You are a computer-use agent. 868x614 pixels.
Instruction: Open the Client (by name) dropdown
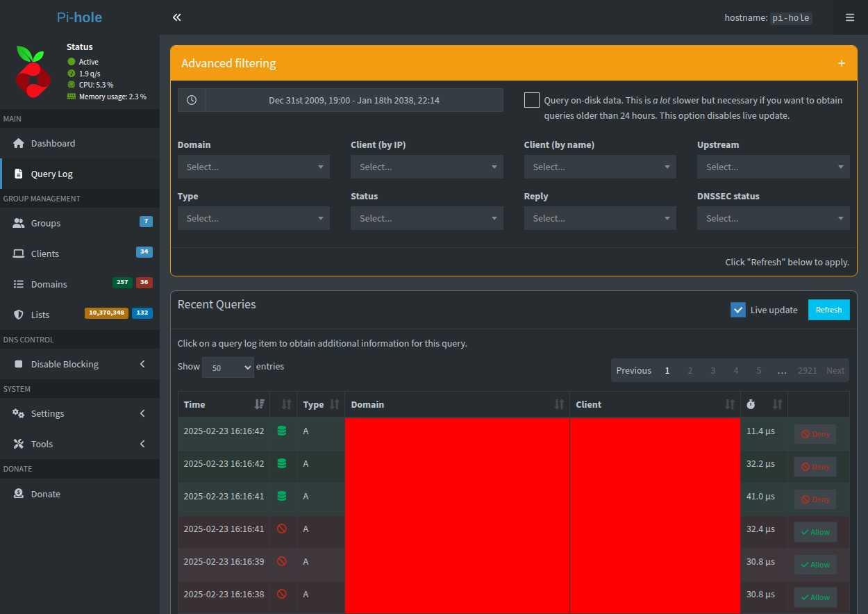pyautogui.click(x=600, y=167)
